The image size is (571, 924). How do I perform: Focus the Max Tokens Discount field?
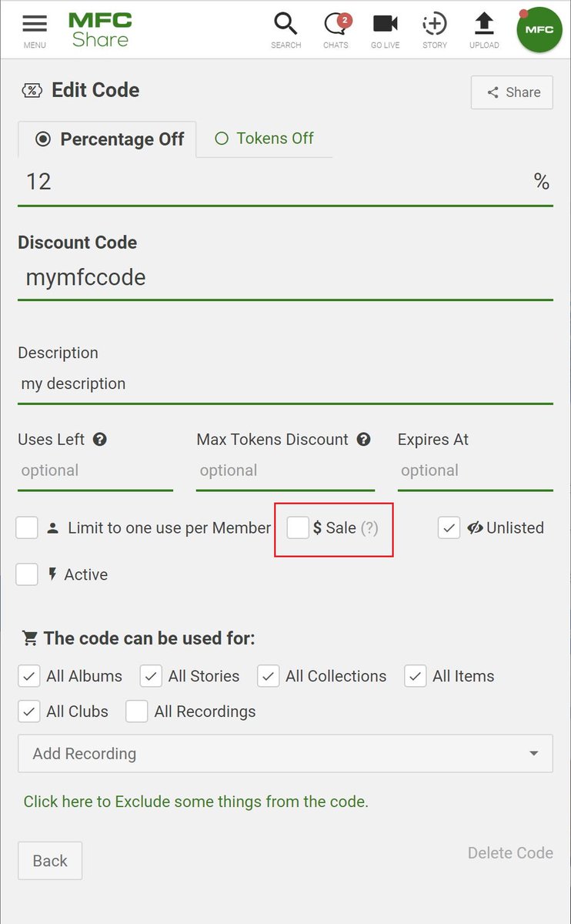click(285, 471)
